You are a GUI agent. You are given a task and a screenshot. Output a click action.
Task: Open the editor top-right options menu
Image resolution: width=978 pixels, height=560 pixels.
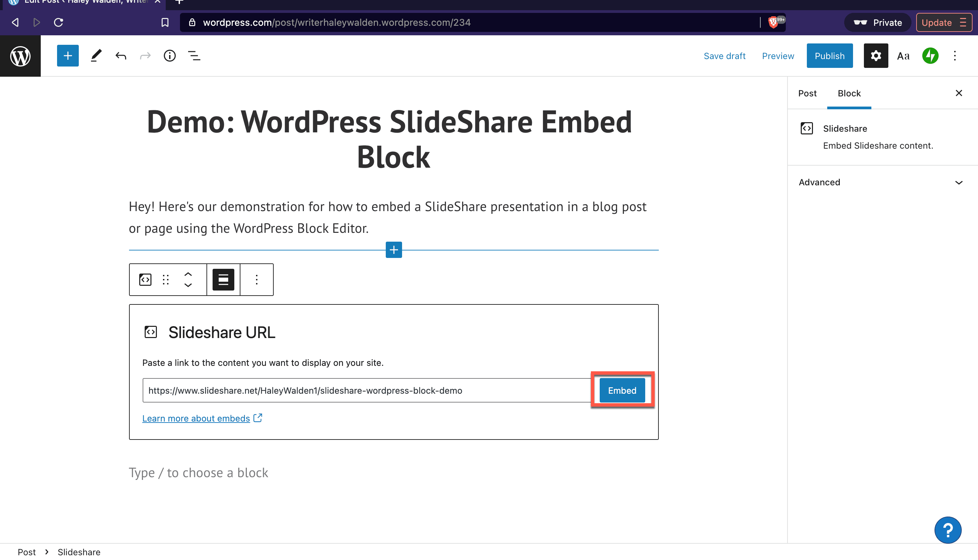click(955, 56)
